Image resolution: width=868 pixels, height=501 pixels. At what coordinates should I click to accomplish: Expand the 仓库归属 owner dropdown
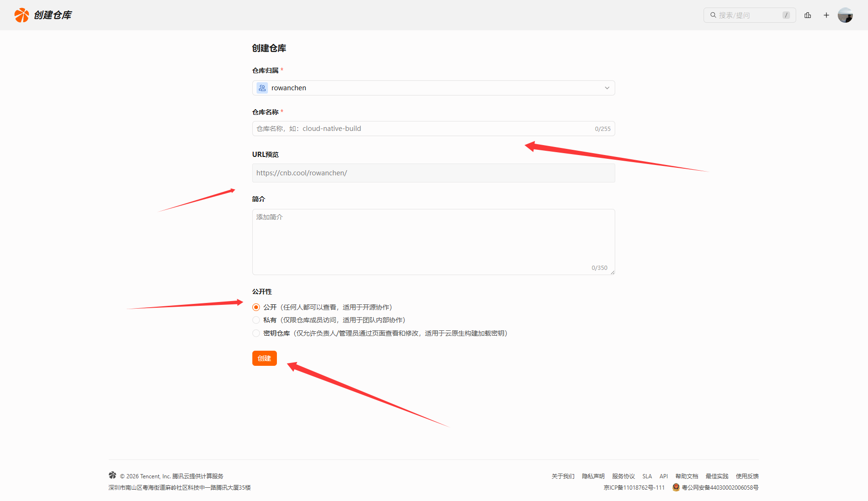pos(433,88)
